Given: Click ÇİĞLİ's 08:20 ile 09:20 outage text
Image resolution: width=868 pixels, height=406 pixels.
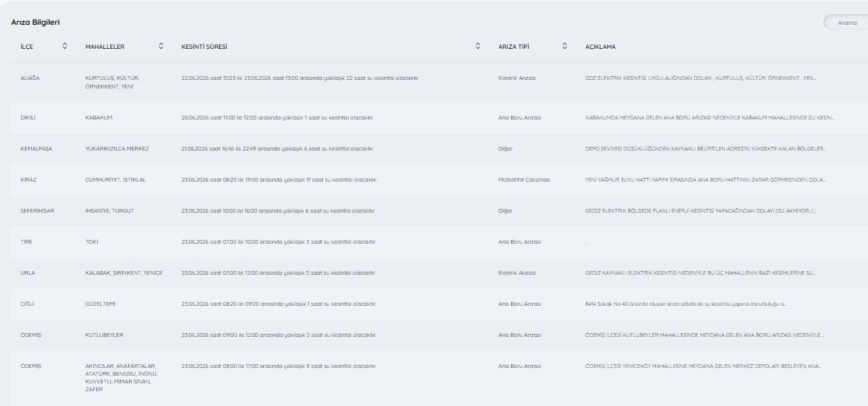Looking at the screenshot, I should [279, 304].
